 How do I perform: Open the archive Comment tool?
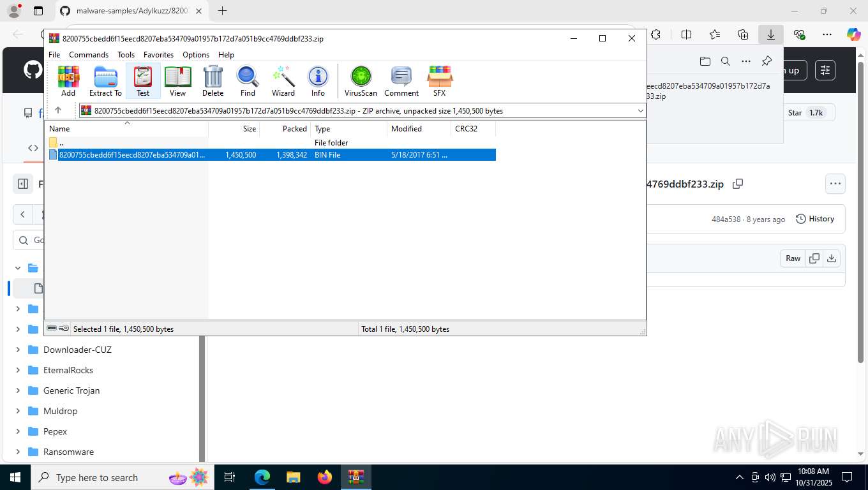click(401, 81)
